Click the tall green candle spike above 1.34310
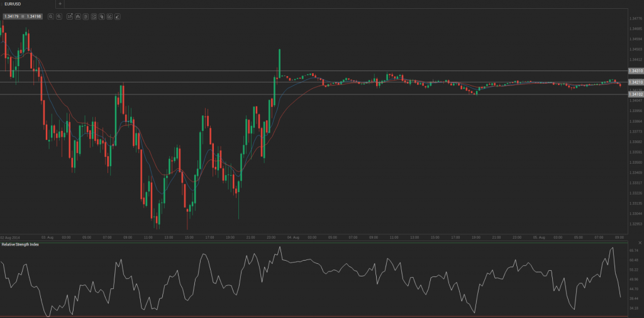The height and width of the screenshot is (318, 644). coord(279,60)
